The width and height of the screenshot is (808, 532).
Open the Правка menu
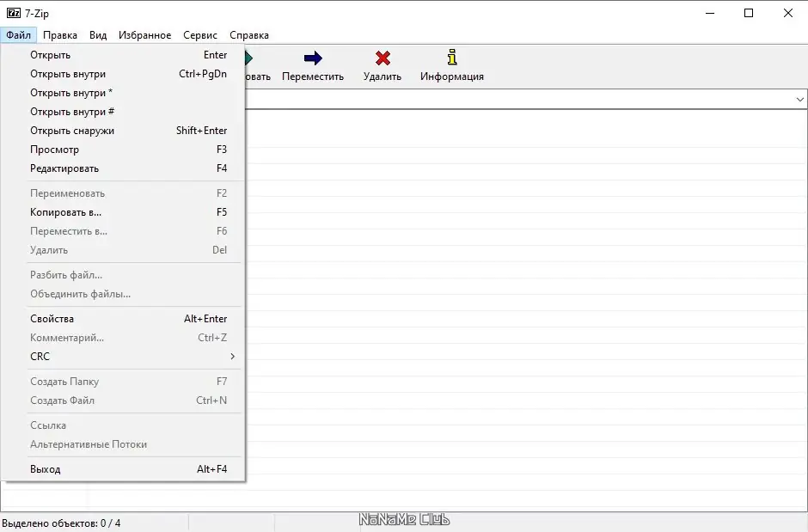60,35
